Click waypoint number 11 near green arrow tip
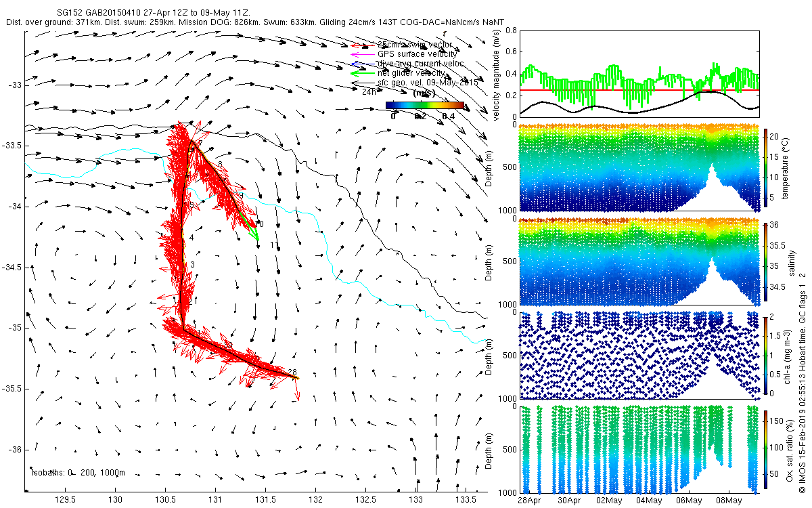Viewport: 812px width, 508px height. [274, 245]
